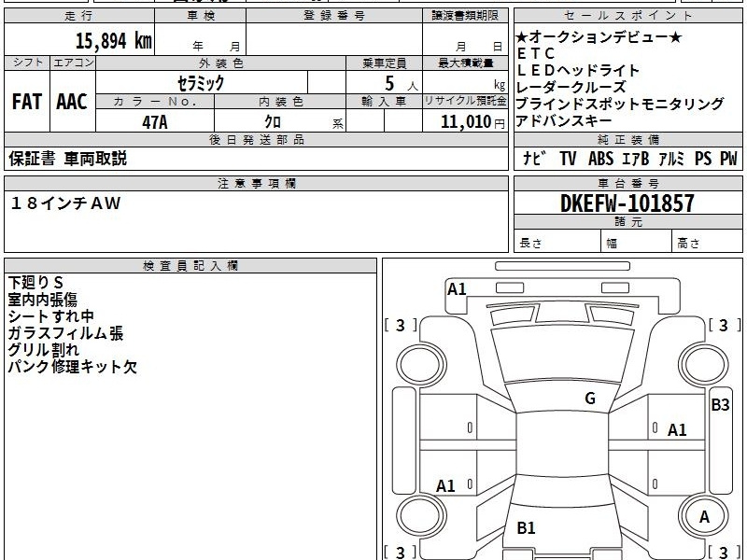This screenshot has width=747, height=560.
Task: Click the 検査員記入欄 header
Action: 190,266
